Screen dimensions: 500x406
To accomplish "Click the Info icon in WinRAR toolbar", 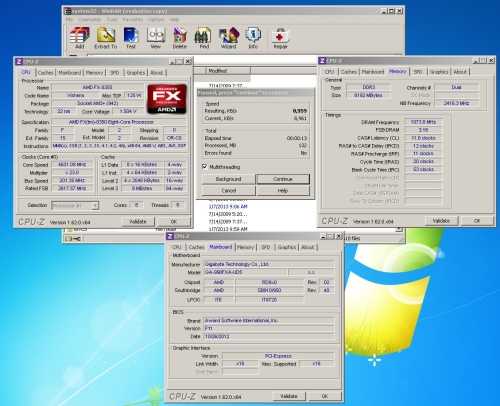I will coord(253,37).
